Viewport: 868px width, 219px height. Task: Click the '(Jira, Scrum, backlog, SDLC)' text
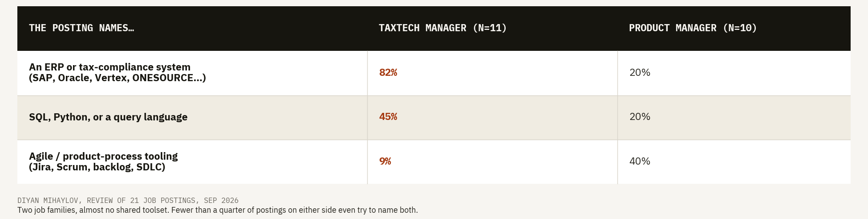tap(97, 167)
